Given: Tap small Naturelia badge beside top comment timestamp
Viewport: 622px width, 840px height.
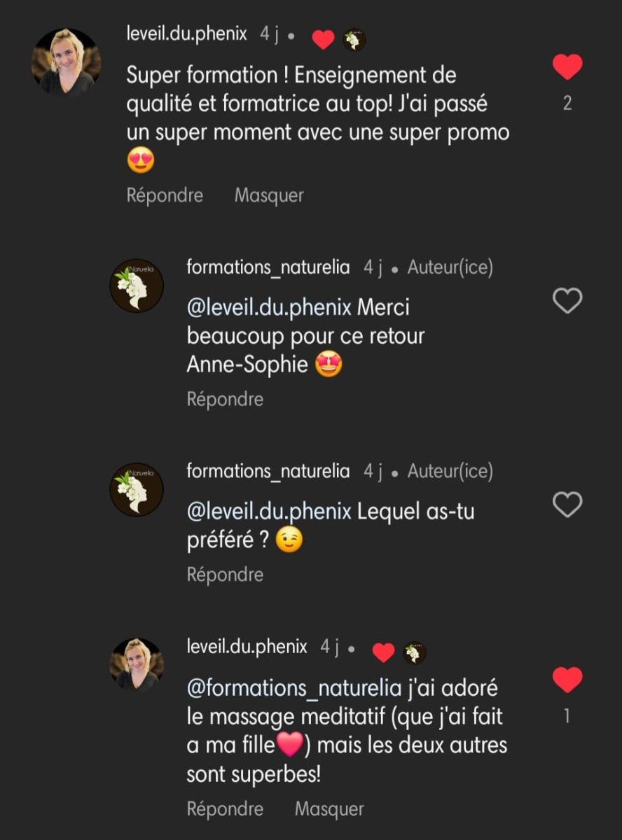Looking at the screenshot, I should [354, 40].
